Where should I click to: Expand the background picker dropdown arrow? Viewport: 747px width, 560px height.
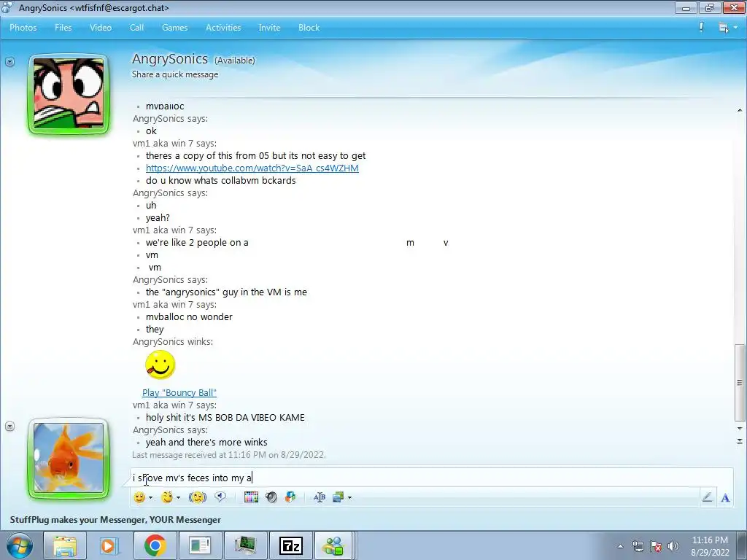[349, 497]
